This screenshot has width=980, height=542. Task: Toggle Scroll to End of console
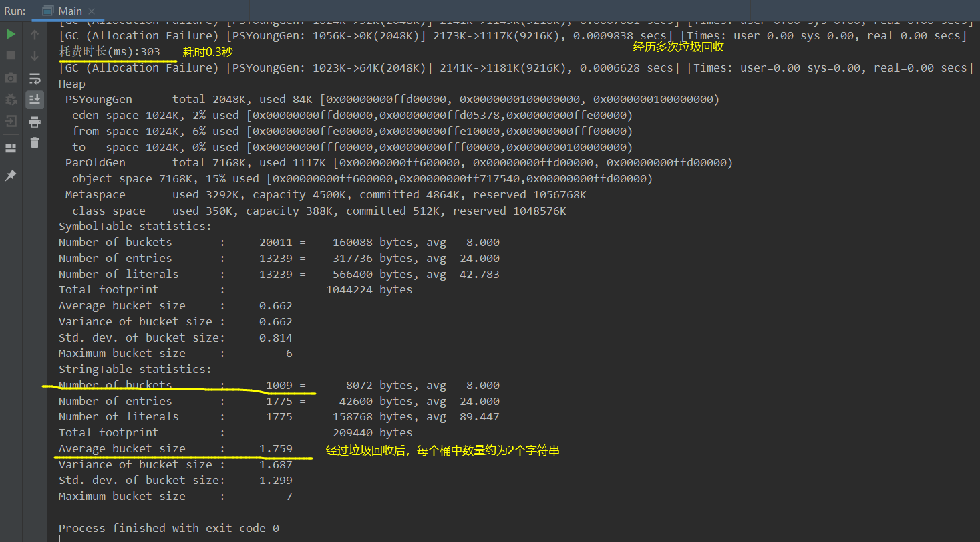point(35,100)
